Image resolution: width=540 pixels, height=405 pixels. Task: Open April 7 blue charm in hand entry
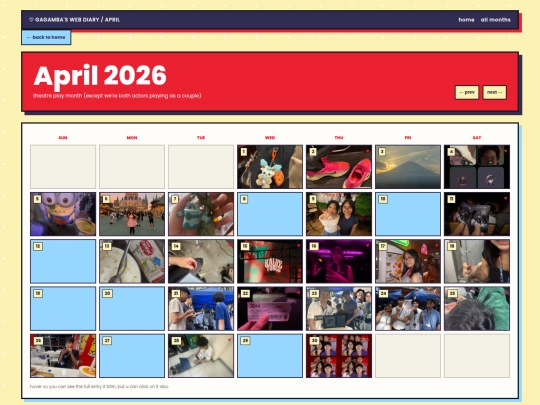click(201, 214)
